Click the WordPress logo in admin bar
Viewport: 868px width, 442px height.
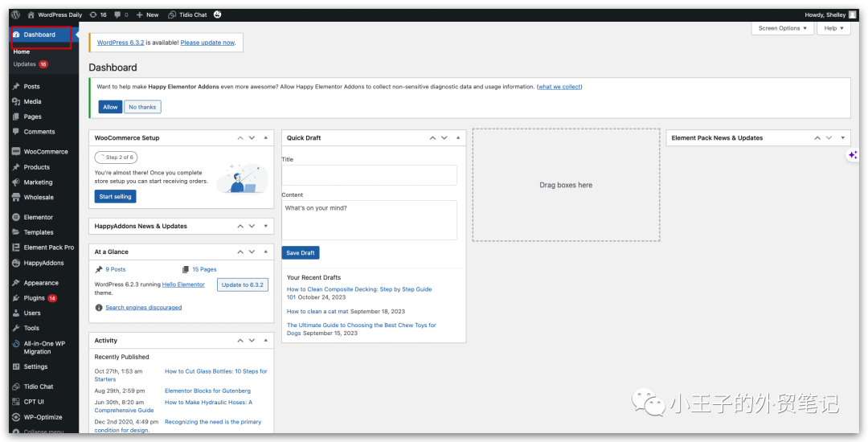(15, 15)
